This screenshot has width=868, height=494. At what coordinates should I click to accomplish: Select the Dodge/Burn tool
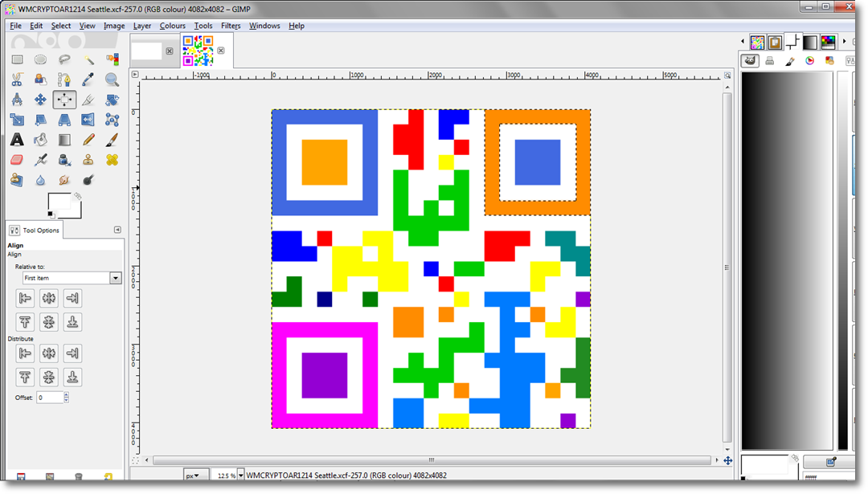click(x=88, y=180)
